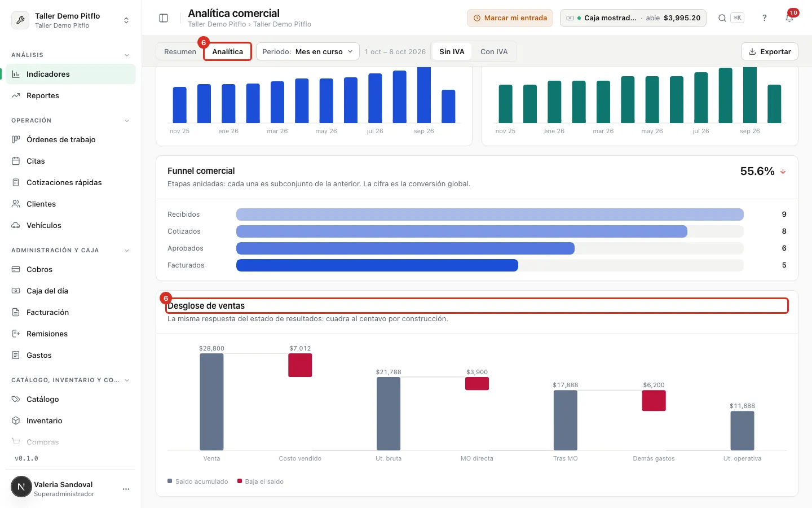The width and height of the screenshot is (812, 508).
Task: Collapse the OPERACIÓN sidebar section
Action: point(127,120)
